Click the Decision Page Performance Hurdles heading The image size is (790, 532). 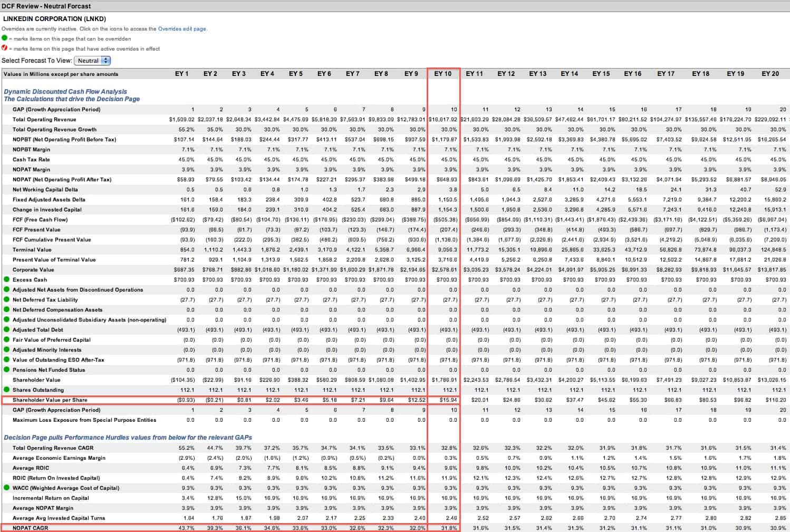128,438
